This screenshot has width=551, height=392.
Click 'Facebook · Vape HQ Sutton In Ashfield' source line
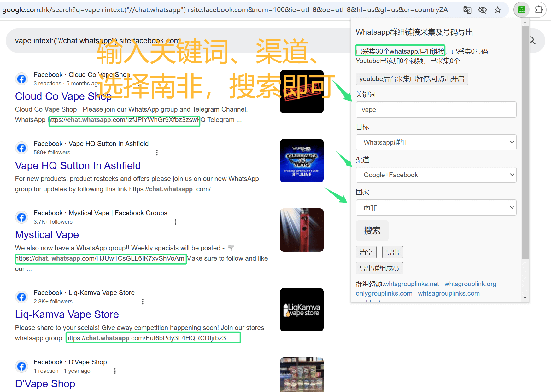(91, 144)
